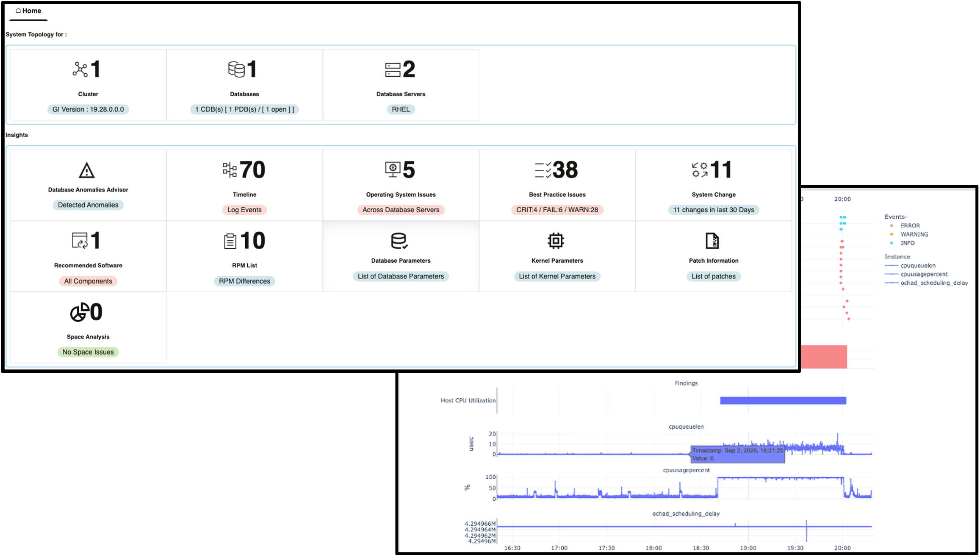Click the Host CPU Utilization findings bar
This screenshot has width=980, height=555.
783,400
